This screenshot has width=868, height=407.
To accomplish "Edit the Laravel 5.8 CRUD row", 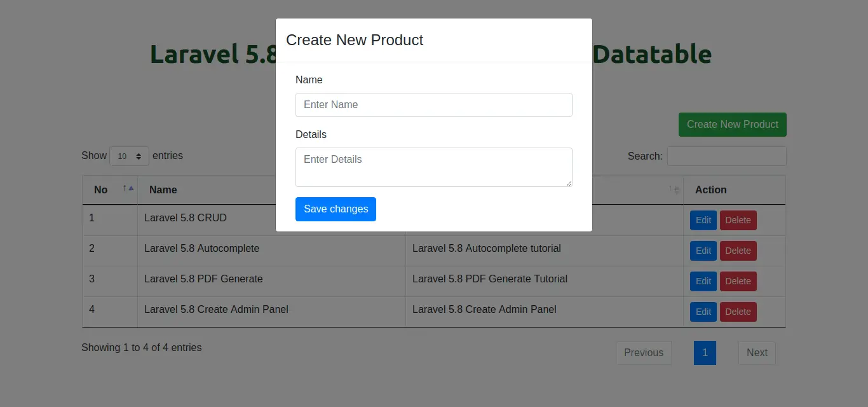I will click(703, 220).
